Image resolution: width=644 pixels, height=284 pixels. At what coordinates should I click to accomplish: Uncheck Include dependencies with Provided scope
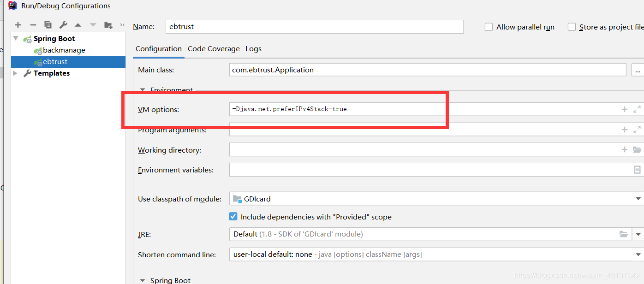pos(233,216)
